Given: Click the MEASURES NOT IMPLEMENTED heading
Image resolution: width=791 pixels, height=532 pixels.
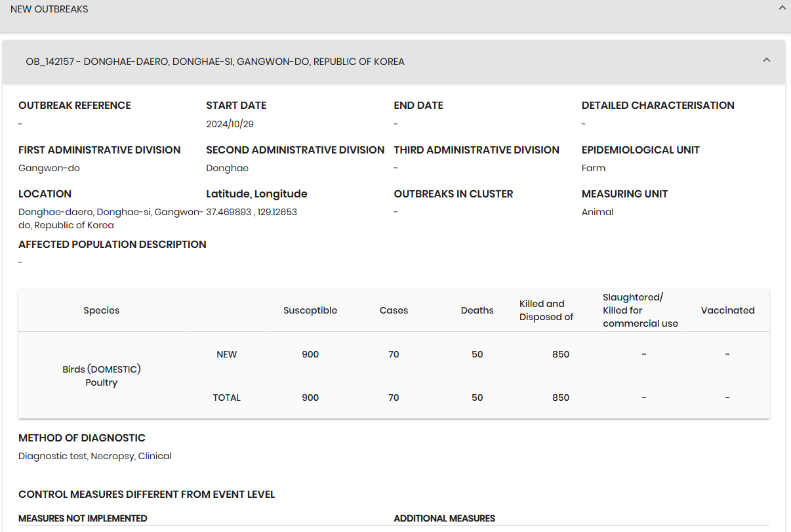Looking at the screenshot, I should pos(83,518).
